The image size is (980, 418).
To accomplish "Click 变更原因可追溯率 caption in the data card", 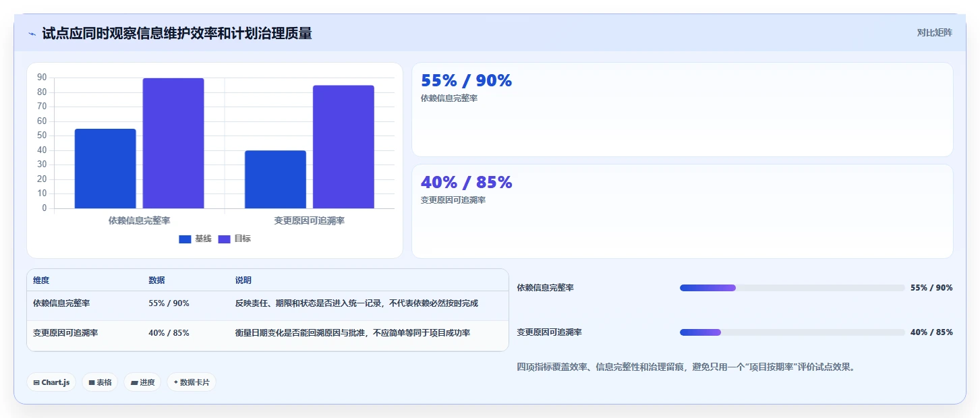I will pyautogui.click(x=453, y=200).
